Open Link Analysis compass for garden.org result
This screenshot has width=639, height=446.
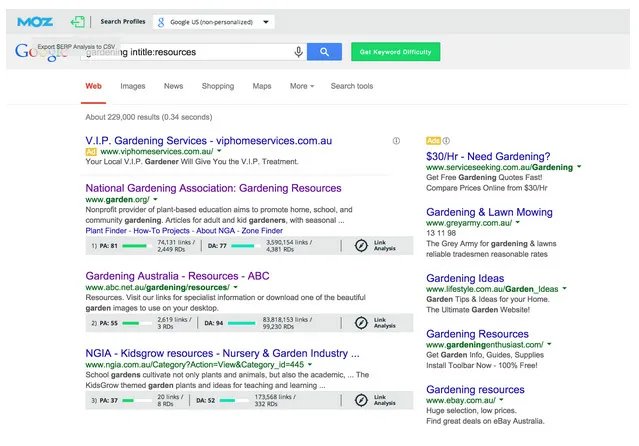(x=361, y=245)
